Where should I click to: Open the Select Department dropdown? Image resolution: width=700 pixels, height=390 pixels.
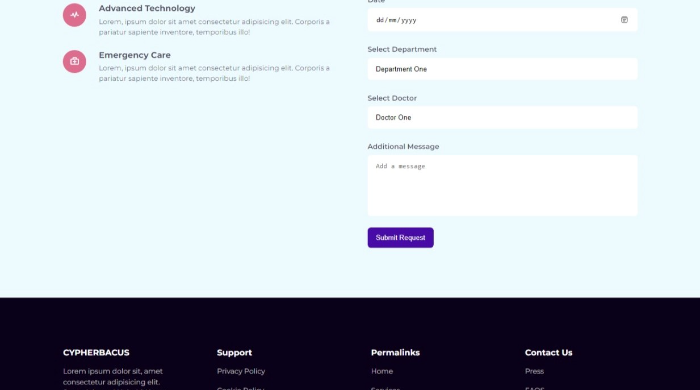click(502, 69)
